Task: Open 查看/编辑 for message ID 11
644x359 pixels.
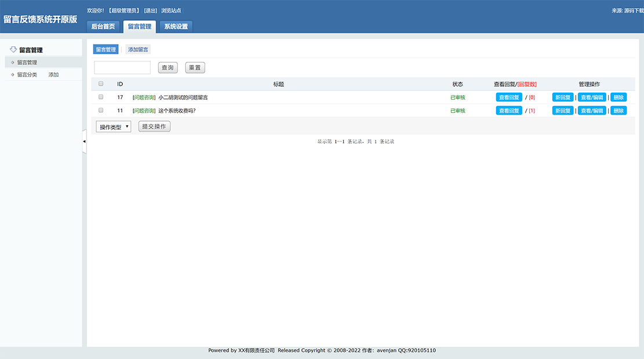Action: [592, 111]
